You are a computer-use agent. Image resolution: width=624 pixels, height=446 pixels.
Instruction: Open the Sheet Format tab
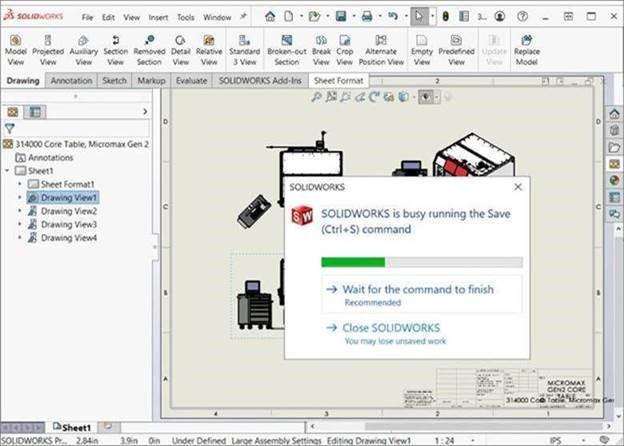[x=339, y=80]
